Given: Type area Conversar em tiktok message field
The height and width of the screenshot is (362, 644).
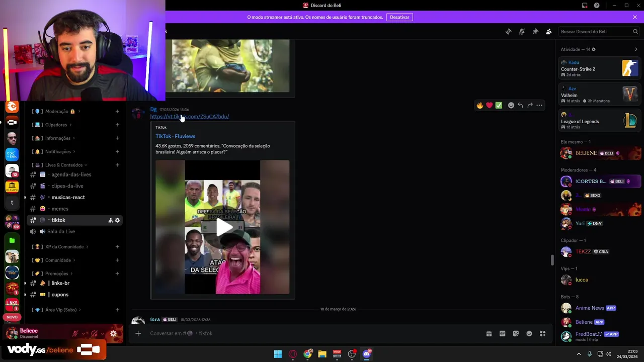Looking at the screenshot, I should [312, 333].
